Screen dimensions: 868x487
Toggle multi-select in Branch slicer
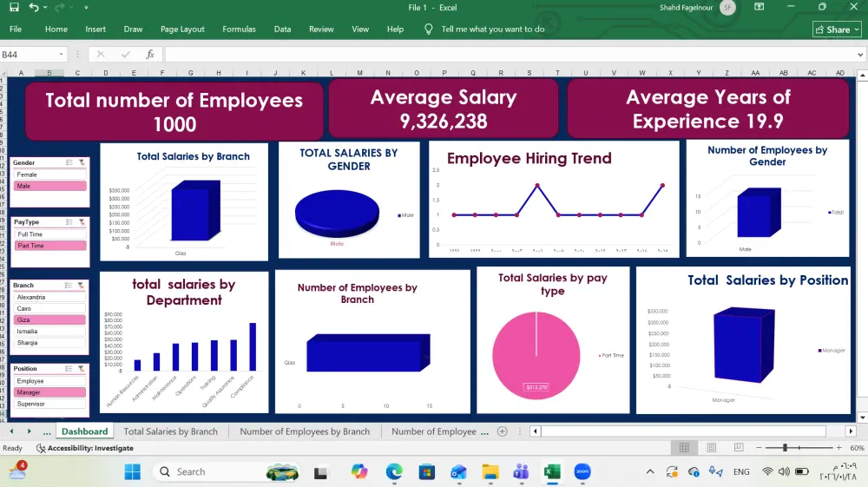(68, 285)
